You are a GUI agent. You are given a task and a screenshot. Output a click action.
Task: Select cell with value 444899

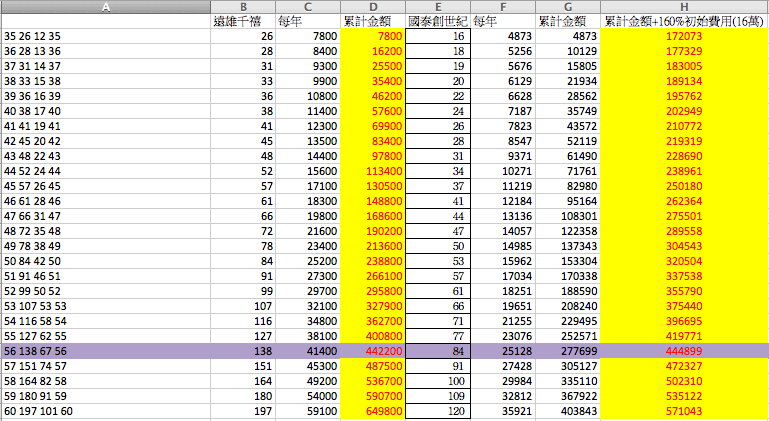coord(684,351)
